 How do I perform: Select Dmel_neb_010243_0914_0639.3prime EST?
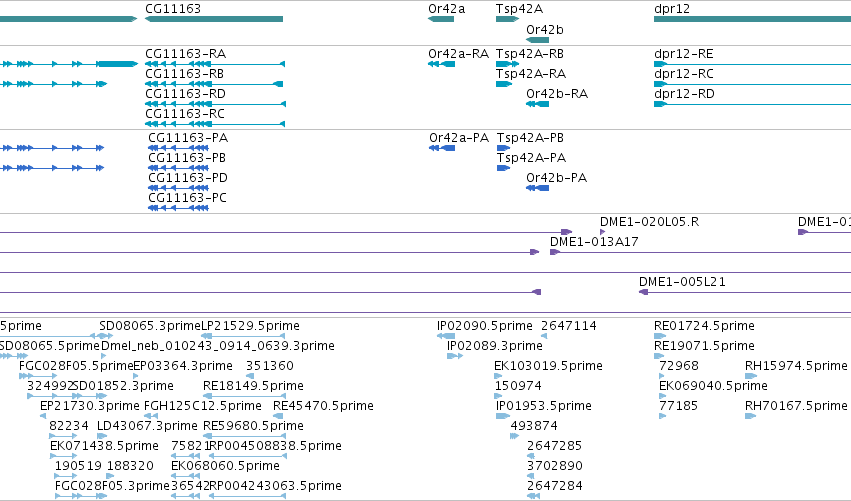point(218,346)
